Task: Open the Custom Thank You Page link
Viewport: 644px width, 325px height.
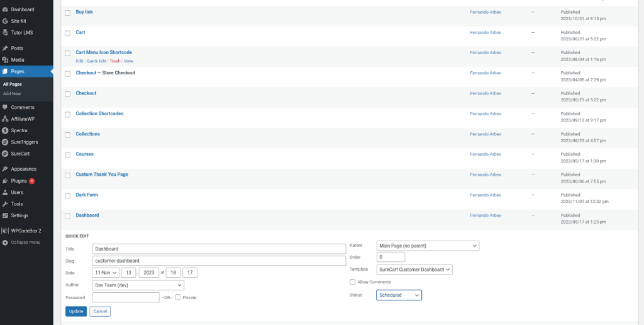Action: coord(101,174)
